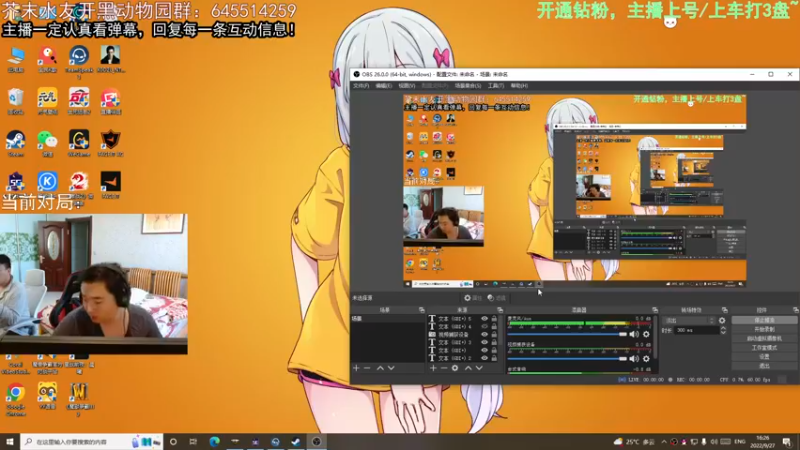Open OBS Settings from controls panel
This screenshot has height=450, width=800.
point(764,357)
